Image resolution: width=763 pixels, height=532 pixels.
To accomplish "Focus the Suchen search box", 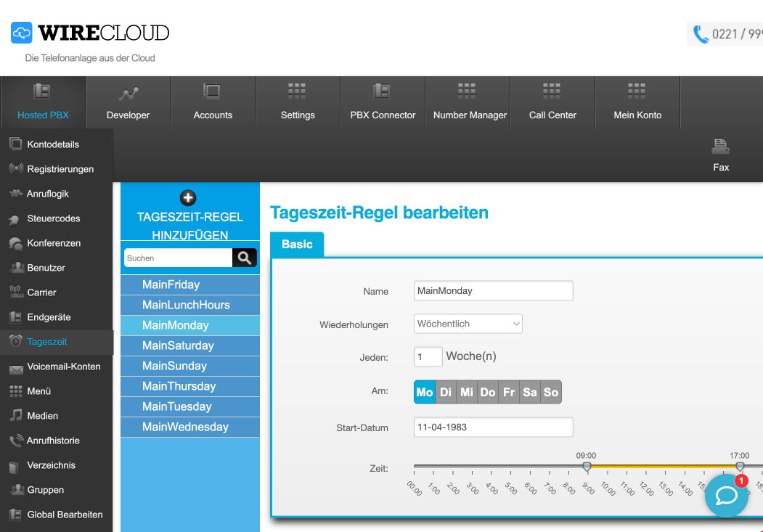I will pos(178,258).
